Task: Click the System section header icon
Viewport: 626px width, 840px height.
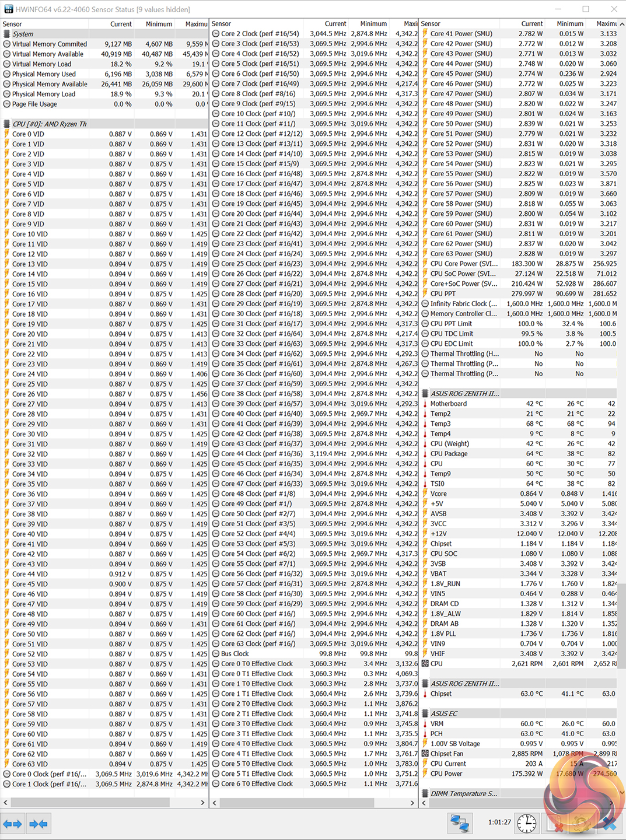Action: [7, 34]
